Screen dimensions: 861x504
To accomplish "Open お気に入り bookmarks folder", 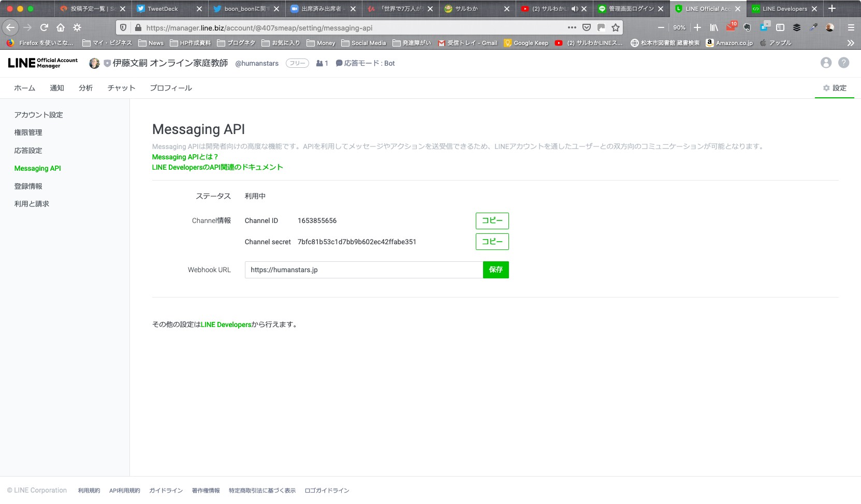I will 281,43.
